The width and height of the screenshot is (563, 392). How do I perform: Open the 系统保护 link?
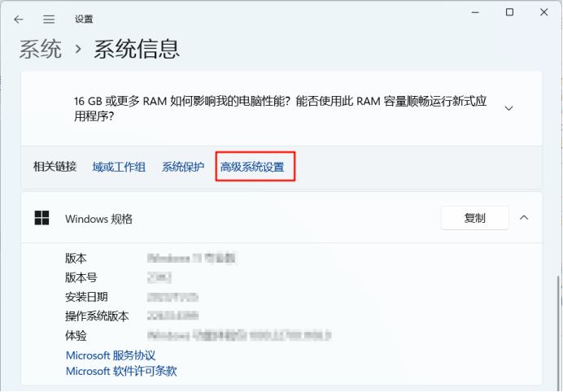coord(183,167)
